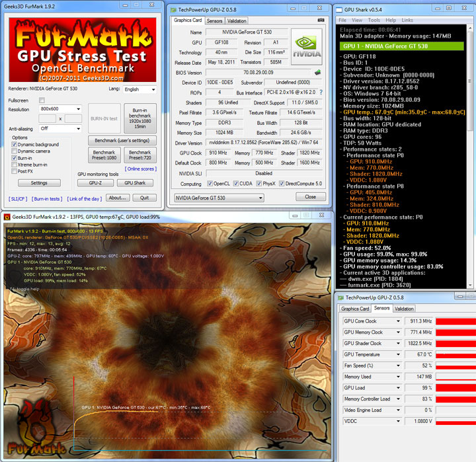This screenshot has width=476, height=462.
Task: Toggle the DirectCompute 5.0 checkbox
Action: 282,184
